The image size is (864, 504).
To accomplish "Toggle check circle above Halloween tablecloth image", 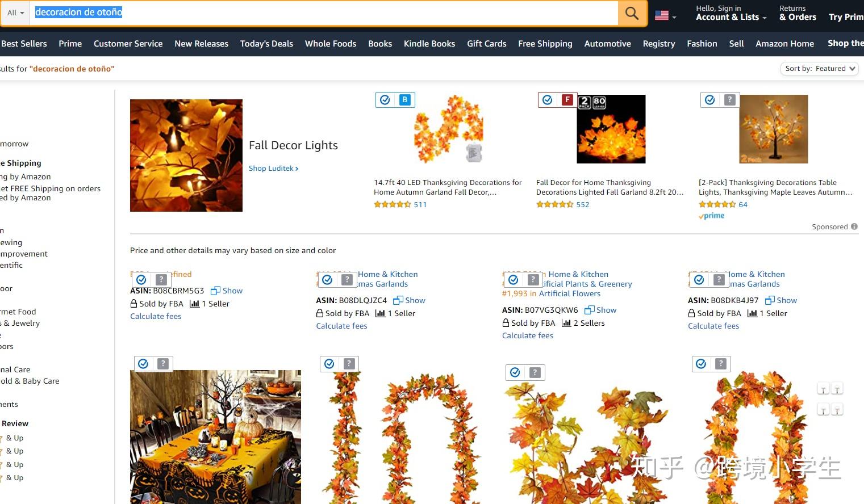I will point(143,364).
